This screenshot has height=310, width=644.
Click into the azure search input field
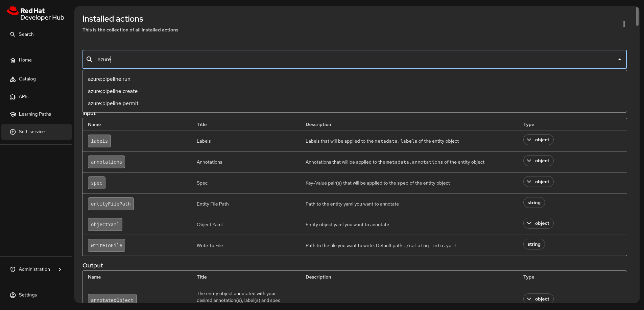coord(338,59)
